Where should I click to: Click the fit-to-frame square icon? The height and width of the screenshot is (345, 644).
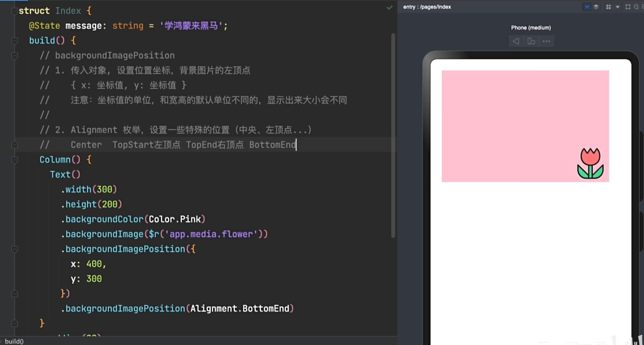[x=628, y=7]
